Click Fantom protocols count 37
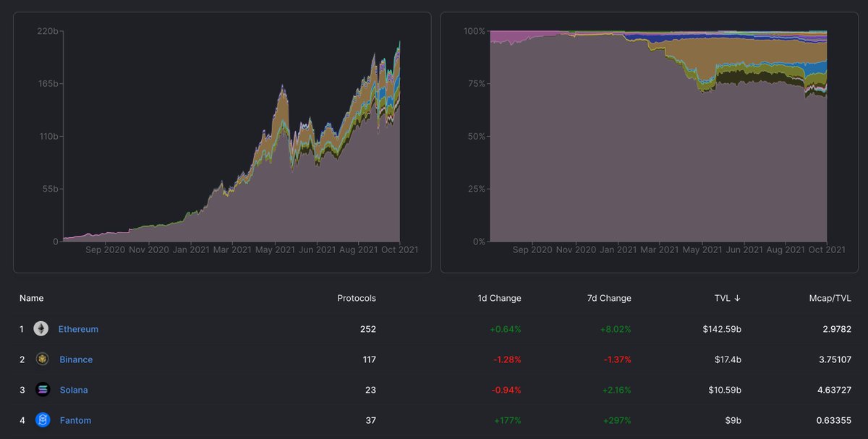The height and width of the screenshot is (439, 868). (x=371, y=420)
